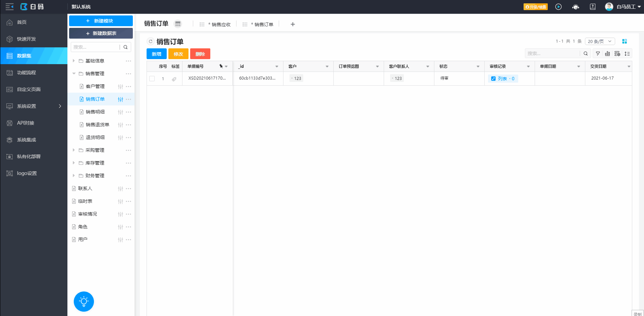Image resolution: width=644 pixels, height=316 pixels.
Task: Focus the table 搜索 input field
Action: click(x=552, y=53)
